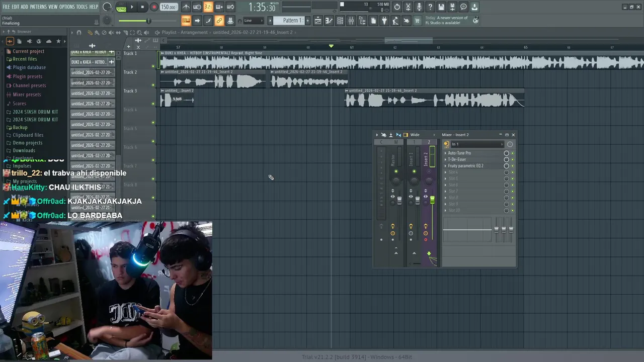Select the cloud tab in Browser
This screenshot has height=362, width=644.
(49, 41)
